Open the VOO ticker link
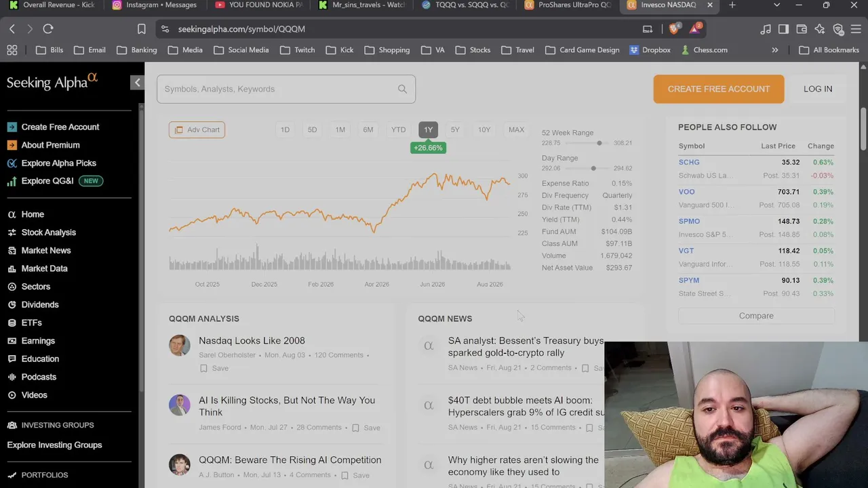Viewport: 868px width, 488px height. point(686,192)
